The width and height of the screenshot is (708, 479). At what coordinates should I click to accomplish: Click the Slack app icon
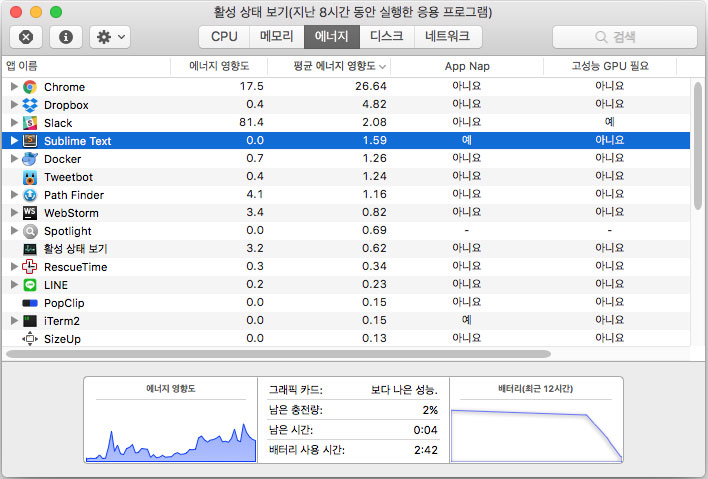[x=30, y=123]
